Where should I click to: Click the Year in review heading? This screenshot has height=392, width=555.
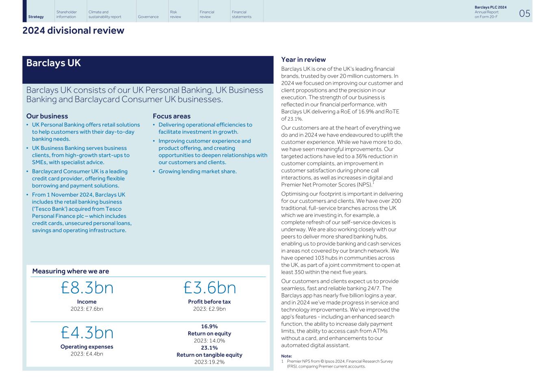[x=304, y=60]
